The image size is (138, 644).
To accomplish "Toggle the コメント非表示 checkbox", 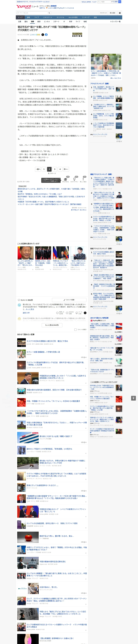I will [x=75, y=330].
